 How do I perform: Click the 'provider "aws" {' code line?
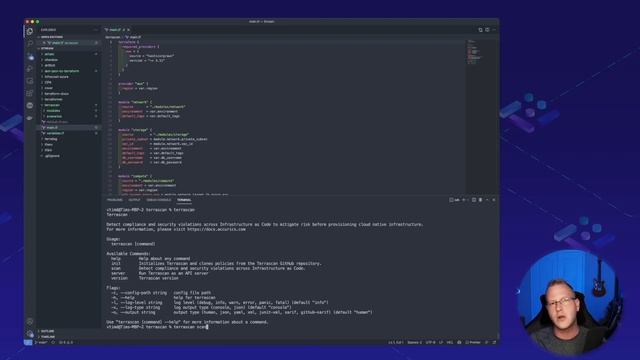(133, 84)
